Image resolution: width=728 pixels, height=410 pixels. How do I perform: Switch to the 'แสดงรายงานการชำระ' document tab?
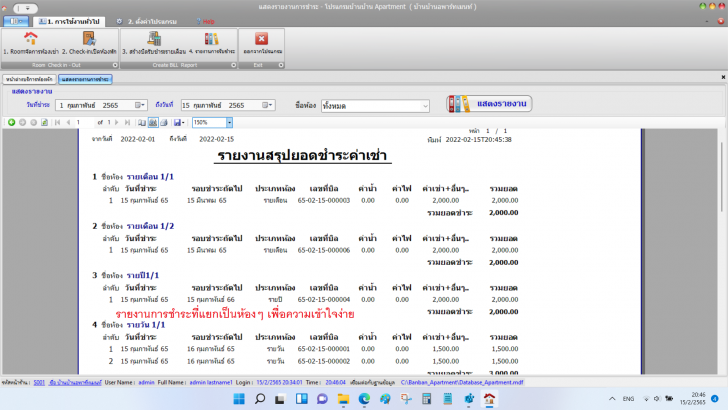[85, 79]
